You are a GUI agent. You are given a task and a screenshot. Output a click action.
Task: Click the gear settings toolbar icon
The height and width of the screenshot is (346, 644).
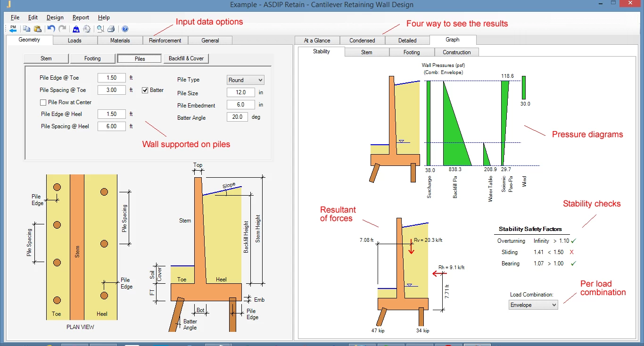coord(87,29)
